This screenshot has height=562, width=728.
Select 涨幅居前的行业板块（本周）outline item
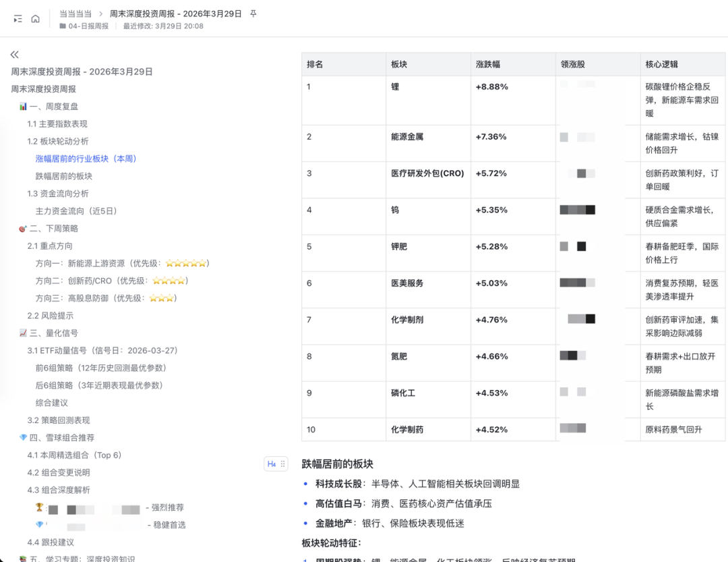tap(86, 159)
